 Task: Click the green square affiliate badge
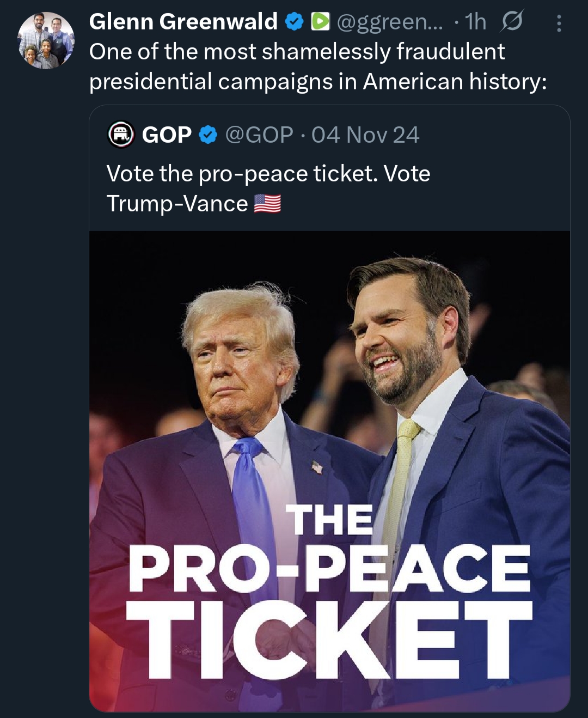coord(320,22)
